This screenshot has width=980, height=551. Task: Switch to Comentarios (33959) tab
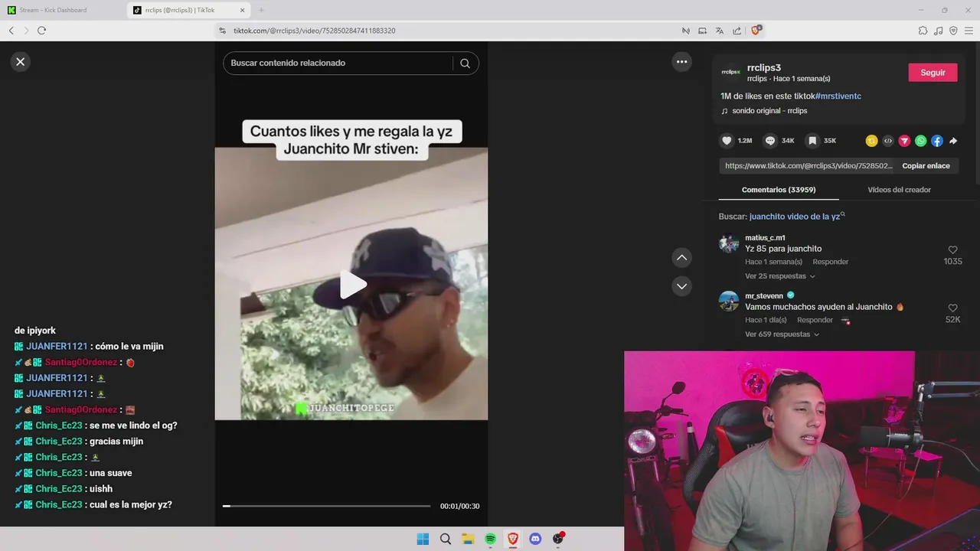(x=779, y=190)
